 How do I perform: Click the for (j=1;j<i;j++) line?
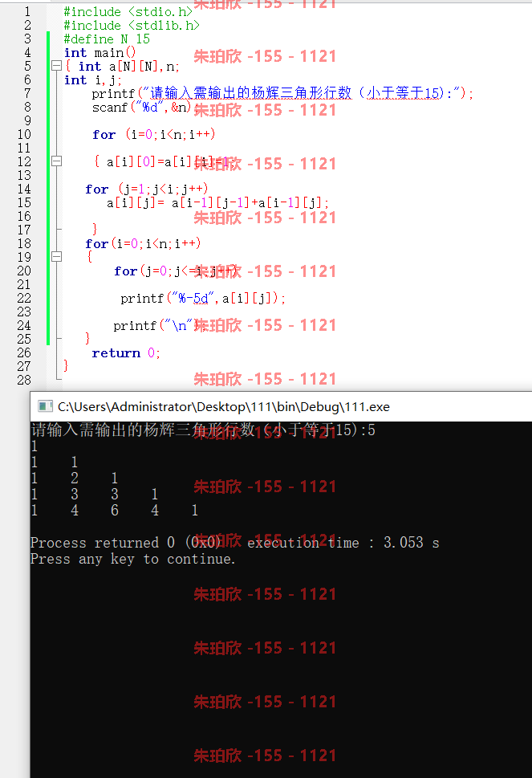pyautogui.click(x=147, y=189)
